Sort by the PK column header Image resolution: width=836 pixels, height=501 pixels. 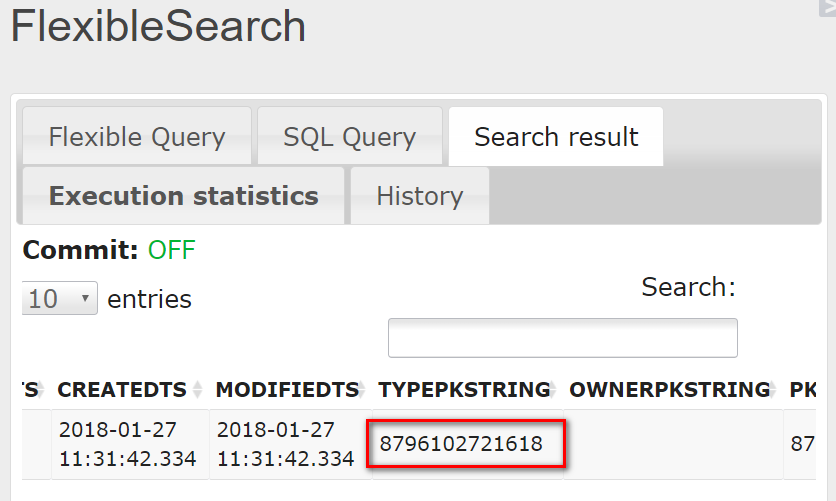(801, 390)
